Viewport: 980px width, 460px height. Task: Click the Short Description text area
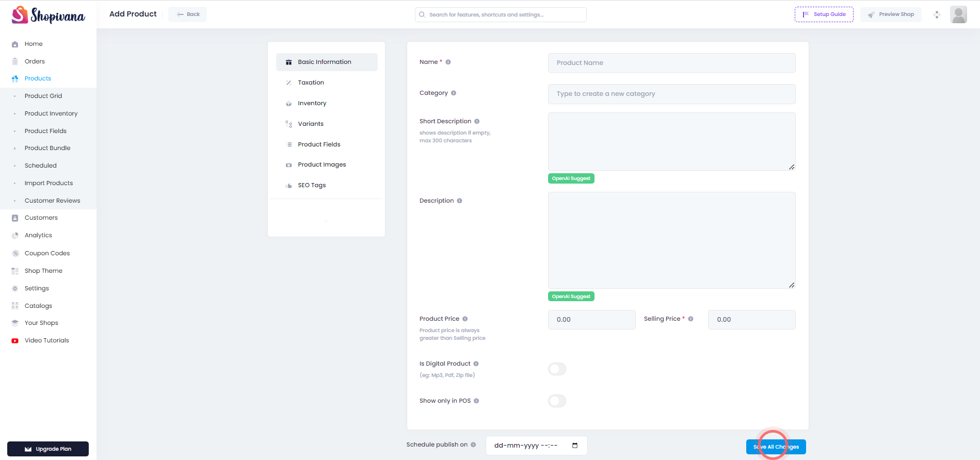pyautogui.click(x=671, y=141)
